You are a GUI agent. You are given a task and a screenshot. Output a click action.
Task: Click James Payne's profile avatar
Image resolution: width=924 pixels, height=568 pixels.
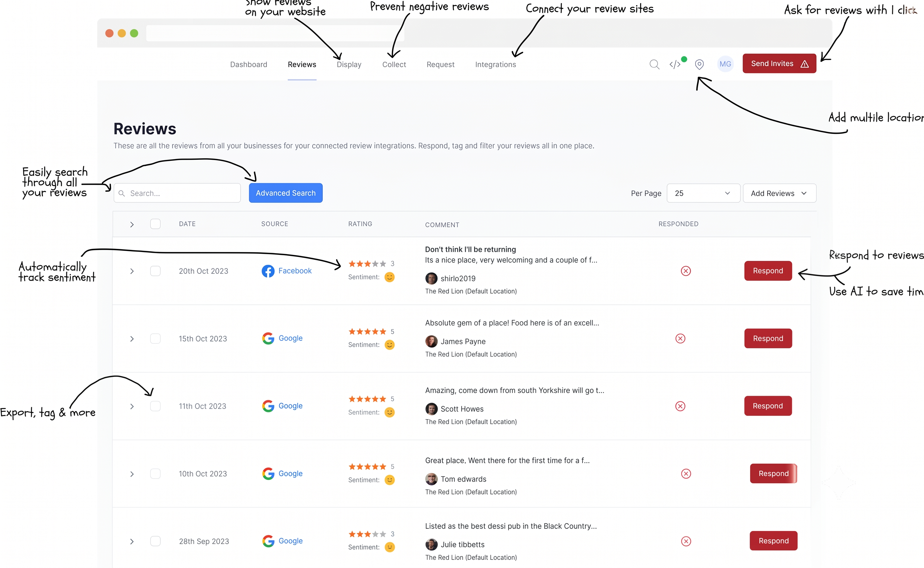click(431, 342)
